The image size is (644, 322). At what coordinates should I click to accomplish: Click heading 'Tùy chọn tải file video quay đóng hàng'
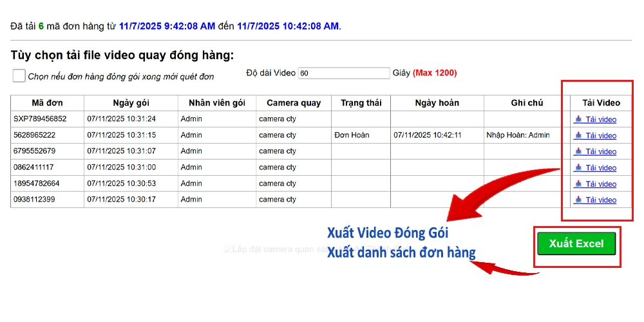[x=122, y=55]
